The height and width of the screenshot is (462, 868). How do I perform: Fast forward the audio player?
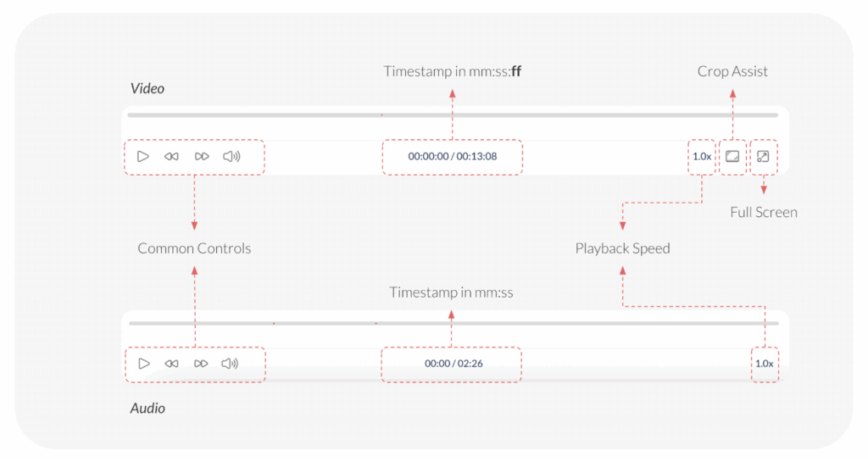pyautogui.click(x=201, y=364)
